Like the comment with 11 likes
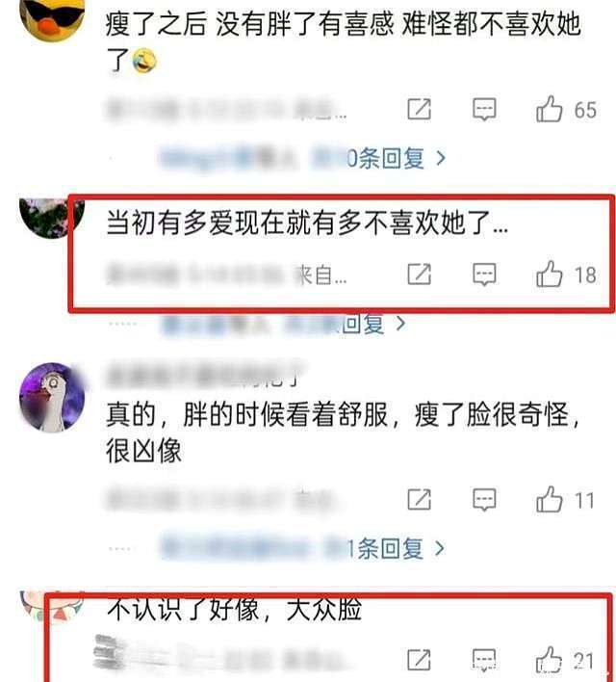Viewport: 616px width, 682px height. 550,499
